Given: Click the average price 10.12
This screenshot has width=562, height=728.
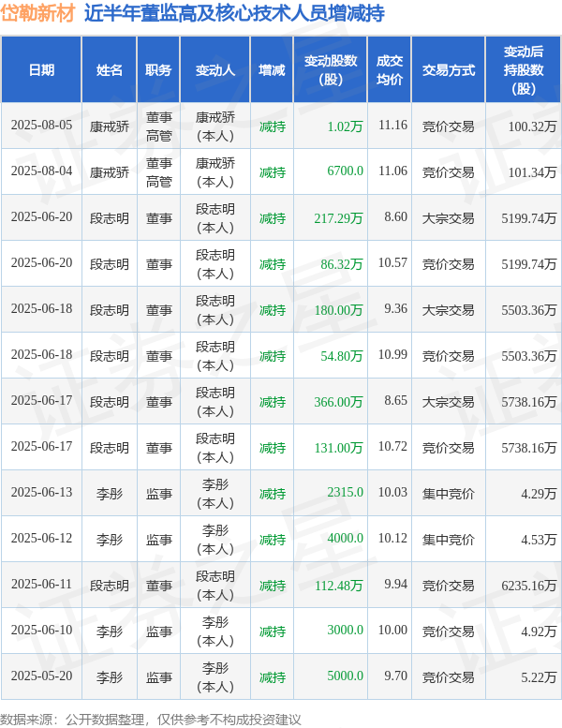Looking at the screenshot, I should pyautogui.click(x=392, y=539).
